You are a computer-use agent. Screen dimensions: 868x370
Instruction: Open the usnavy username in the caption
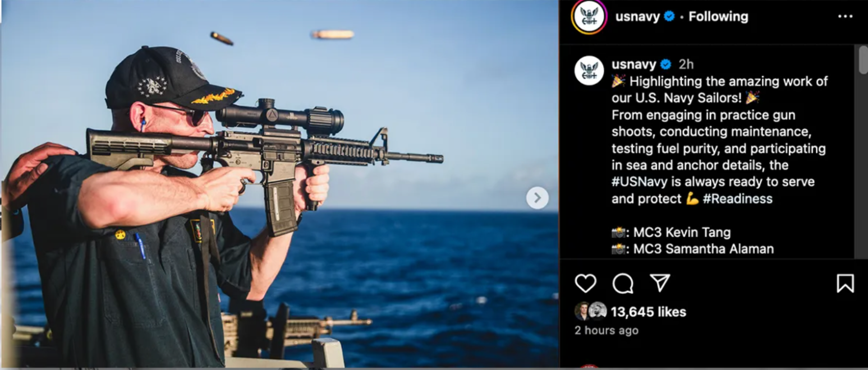coord(634,64)
